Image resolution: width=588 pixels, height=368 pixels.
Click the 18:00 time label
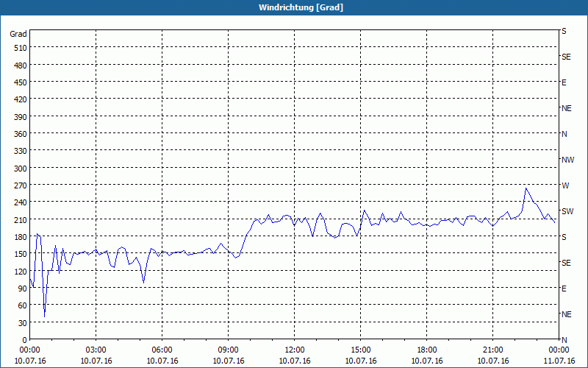click(427, 350)
